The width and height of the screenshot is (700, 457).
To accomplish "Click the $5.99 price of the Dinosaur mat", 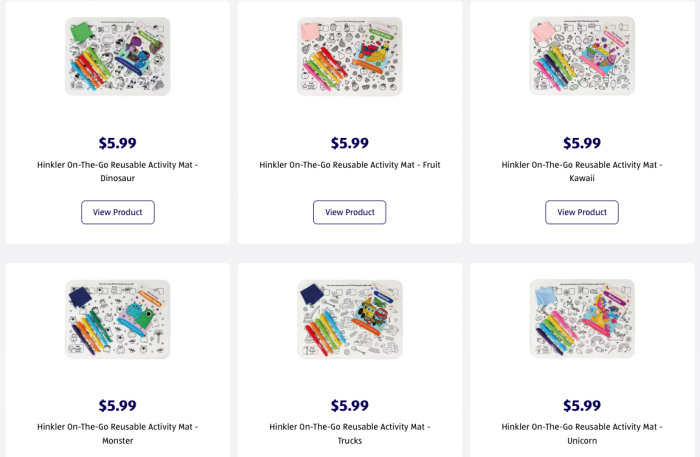I will point(117,143).
